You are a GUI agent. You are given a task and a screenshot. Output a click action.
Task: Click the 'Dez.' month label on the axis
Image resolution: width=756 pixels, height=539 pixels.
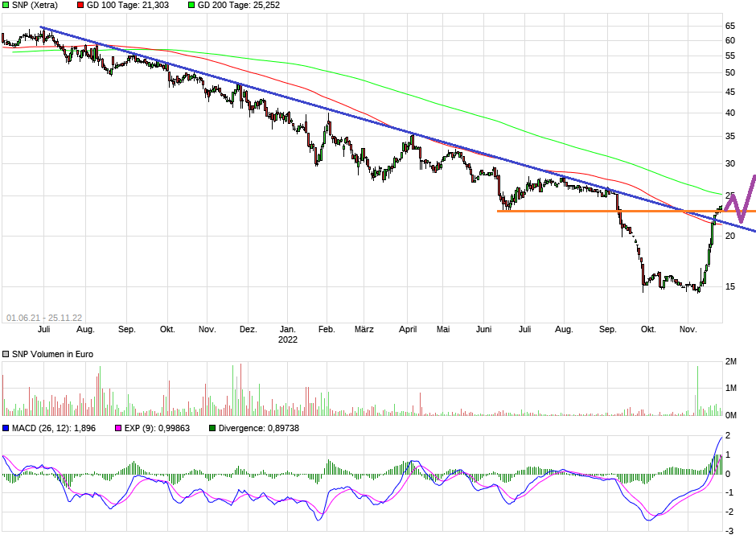point(249,329)
